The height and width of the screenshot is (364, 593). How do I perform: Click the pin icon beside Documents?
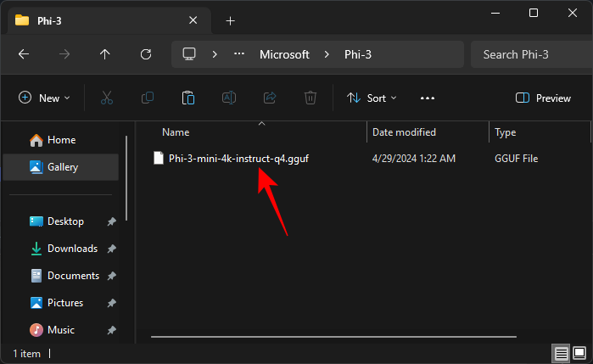[x=111, y=276]
